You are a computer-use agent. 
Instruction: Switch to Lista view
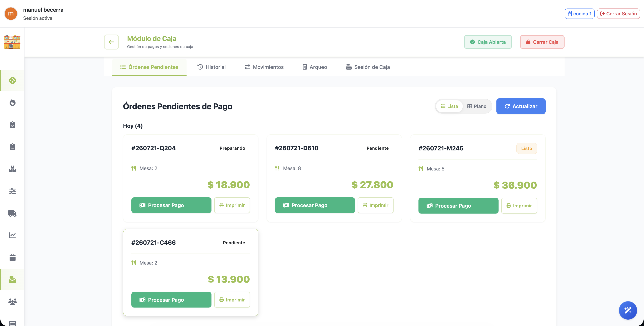[449, 106]
